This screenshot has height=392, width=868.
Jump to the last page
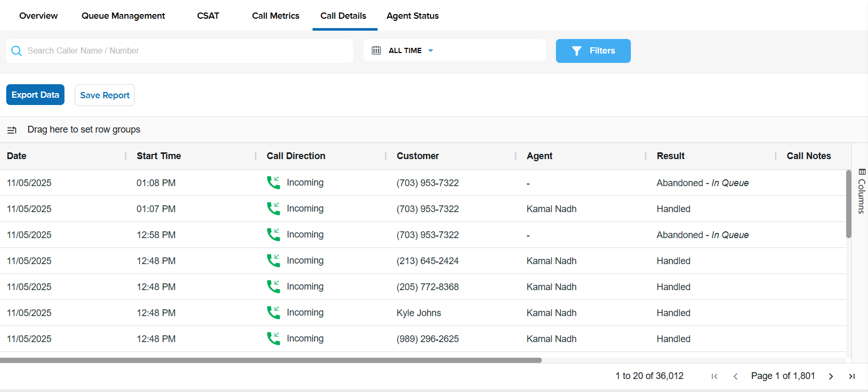coord(852,376)
